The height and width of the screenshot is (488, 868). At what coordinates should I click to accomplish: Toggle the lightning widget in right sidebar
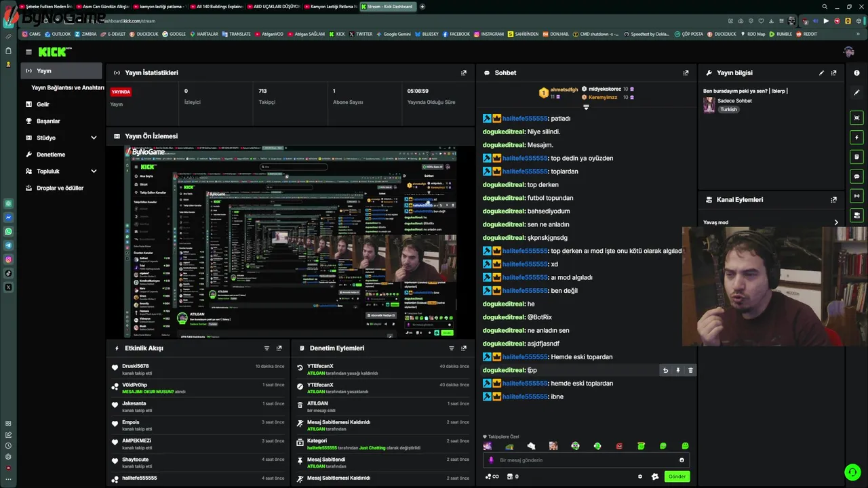coord(857,137)
